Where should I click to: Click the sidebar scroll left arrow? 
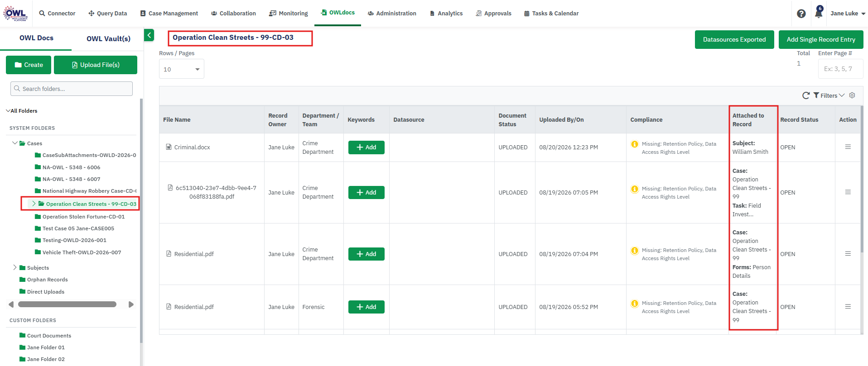tap(11, 304)
